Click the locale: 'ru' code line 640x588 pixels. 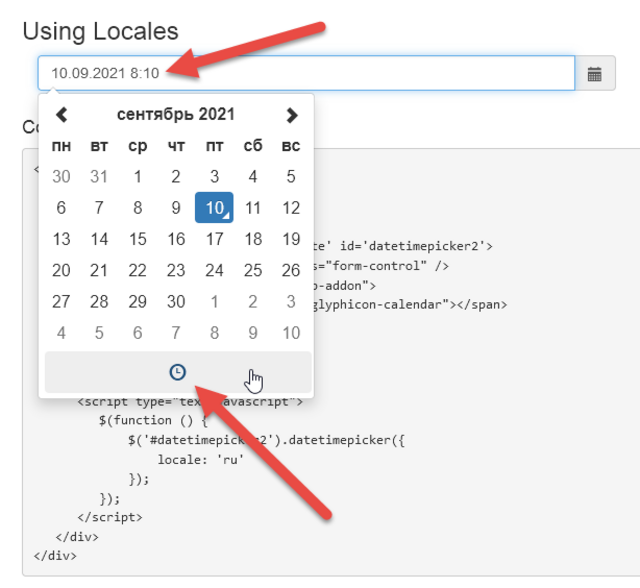[x=200, y=459]
